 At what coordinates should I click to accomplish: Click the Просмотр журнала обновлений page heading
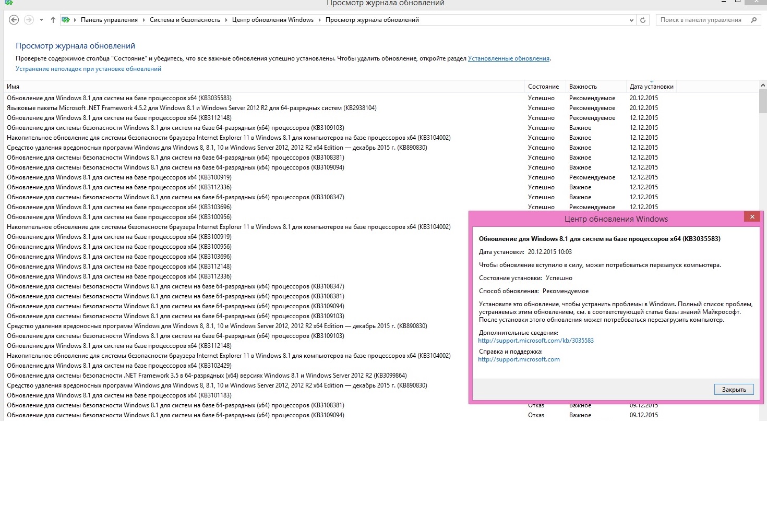point(75,46)
